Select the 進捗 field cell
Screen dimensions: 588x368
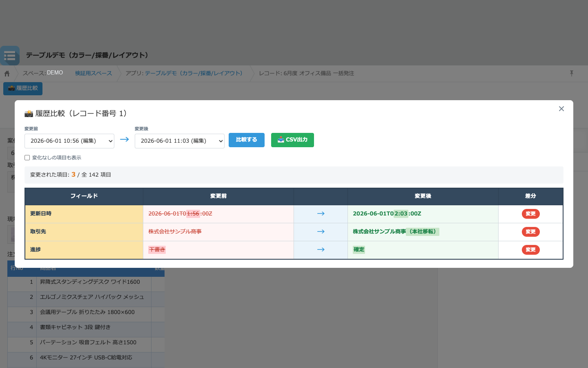[x=84, y=250]
